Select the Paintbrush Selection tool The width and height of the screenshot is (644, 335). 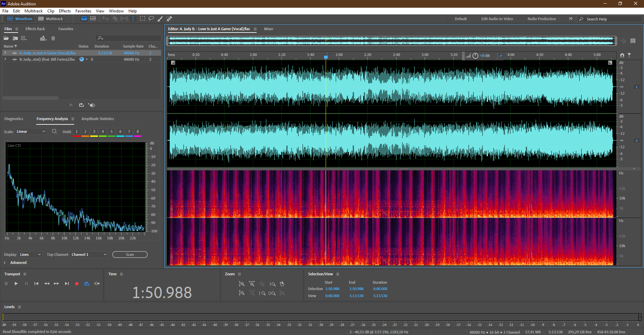160,19
